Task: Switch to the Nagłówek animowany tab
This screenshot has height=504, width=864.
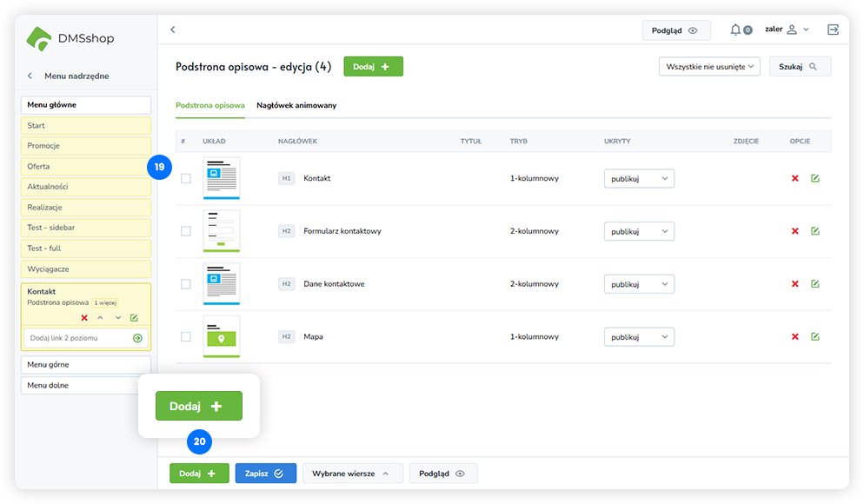Action: [296, 105]
